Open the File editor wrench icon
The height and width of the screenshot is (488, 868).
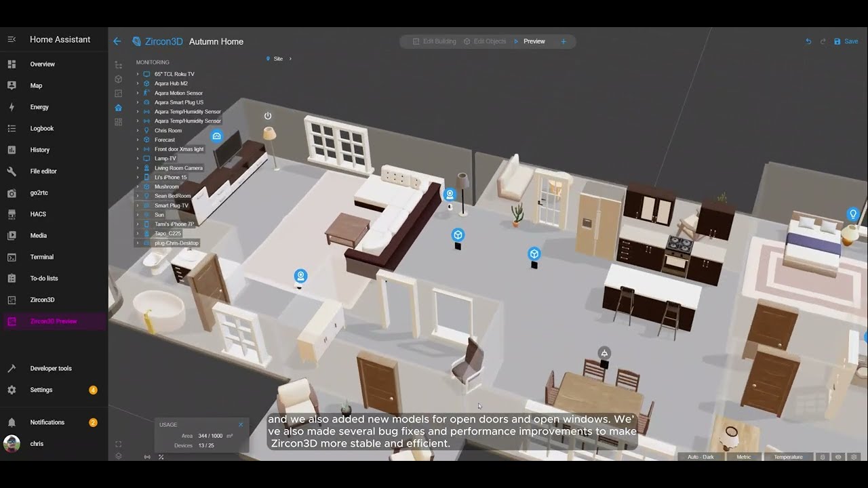(12, 171)
